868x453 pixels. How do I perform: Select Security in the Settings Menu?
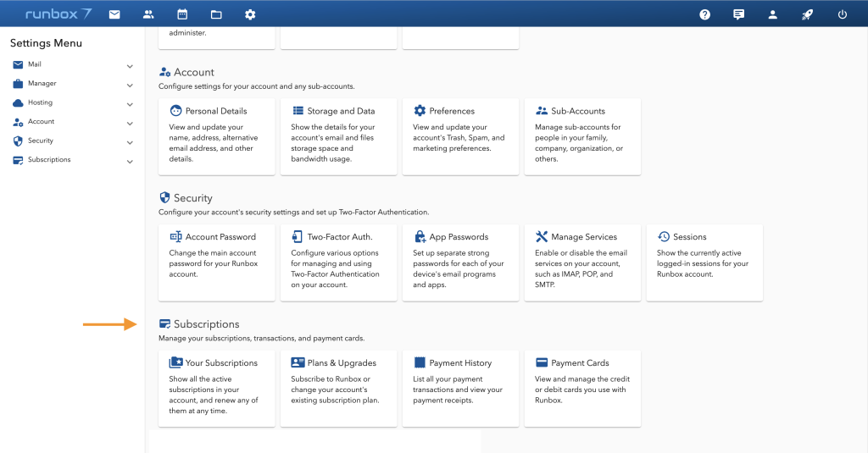pyautogui.click(x=40, y=141)
